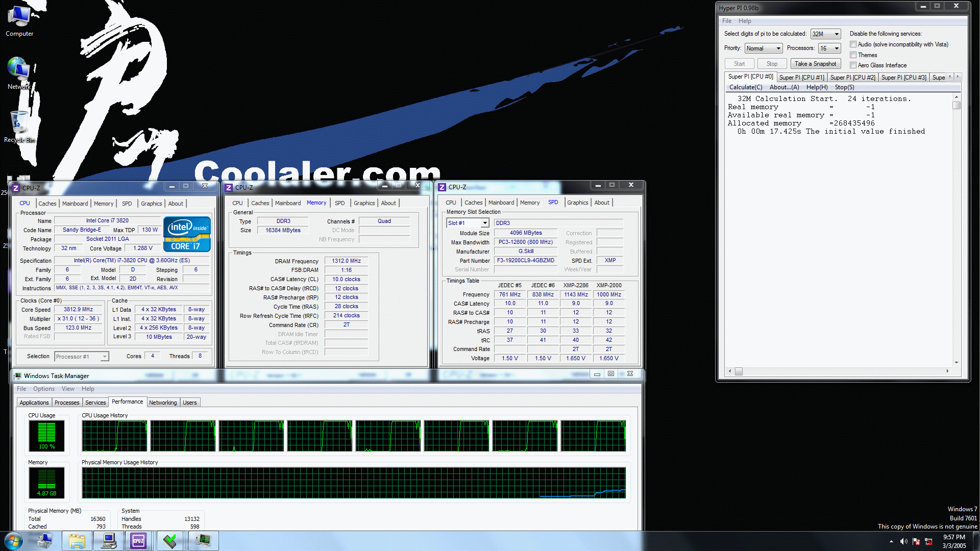
Task: Switch to Task Manager Services tab
Action: click(95, 403)
